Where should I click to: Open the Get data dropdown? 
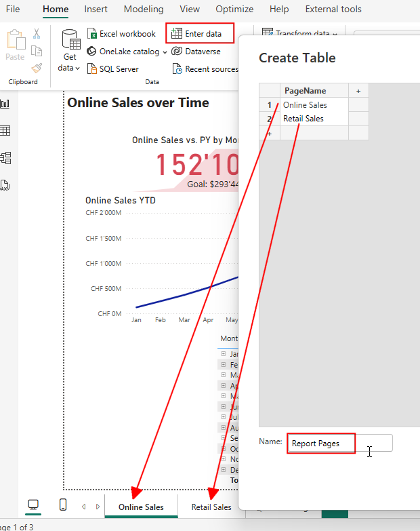tap(69, 62)
